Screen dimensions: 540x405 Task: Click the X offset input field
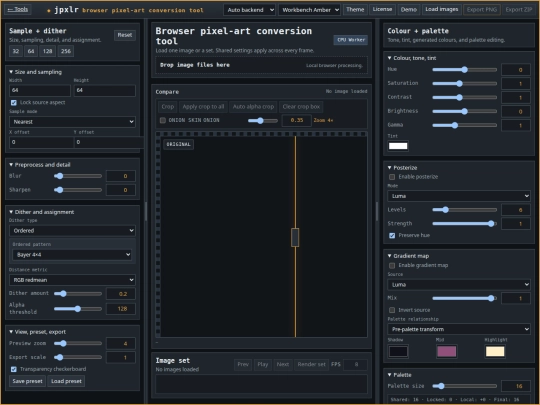click(41, 142)
